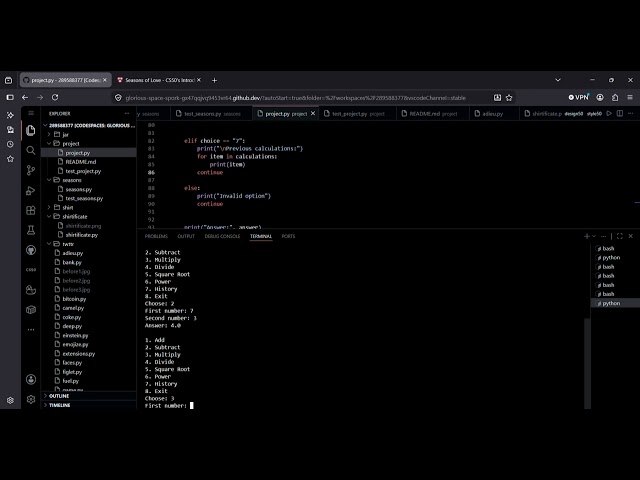Select the selected python terminal in list

click(615, 303)
